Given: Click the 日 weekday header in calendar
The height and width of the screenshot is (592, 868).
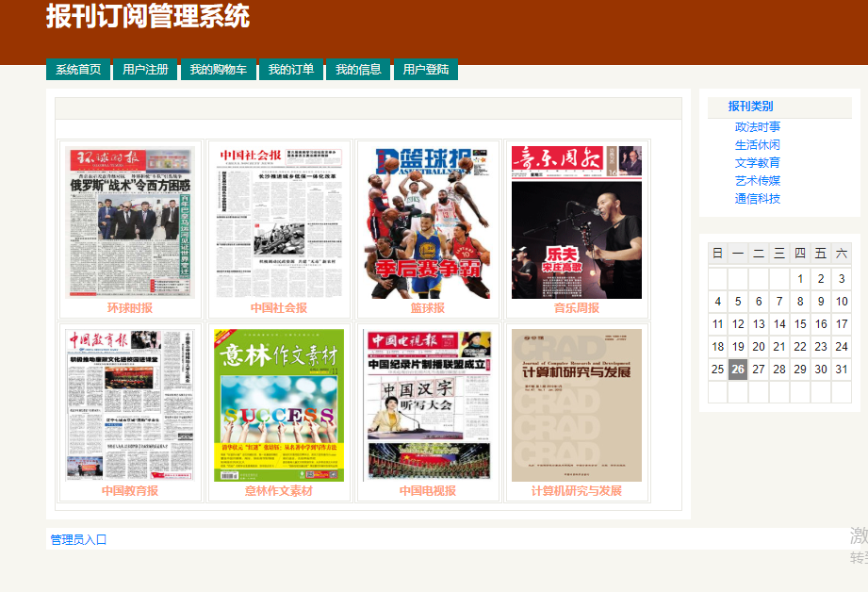Looking at the screenshot, I should (717, 254).
